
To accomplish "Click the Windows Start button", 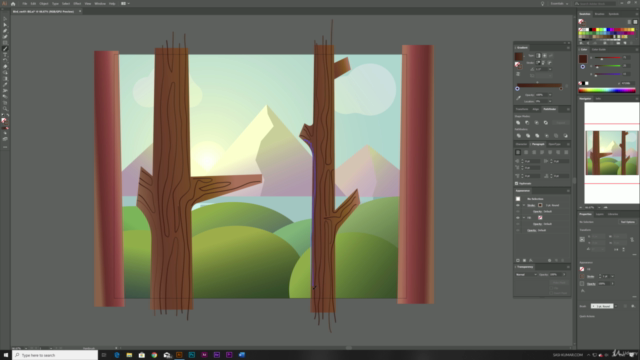I will pyautogui.click(x=6, y=355).
